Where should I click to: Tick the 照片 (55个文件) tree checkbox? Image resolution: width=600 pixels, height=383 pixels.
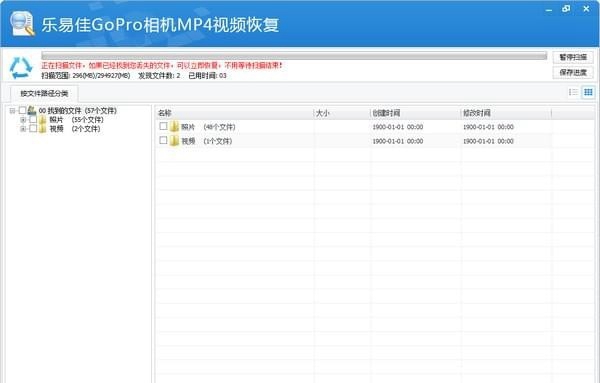point(33,119)
